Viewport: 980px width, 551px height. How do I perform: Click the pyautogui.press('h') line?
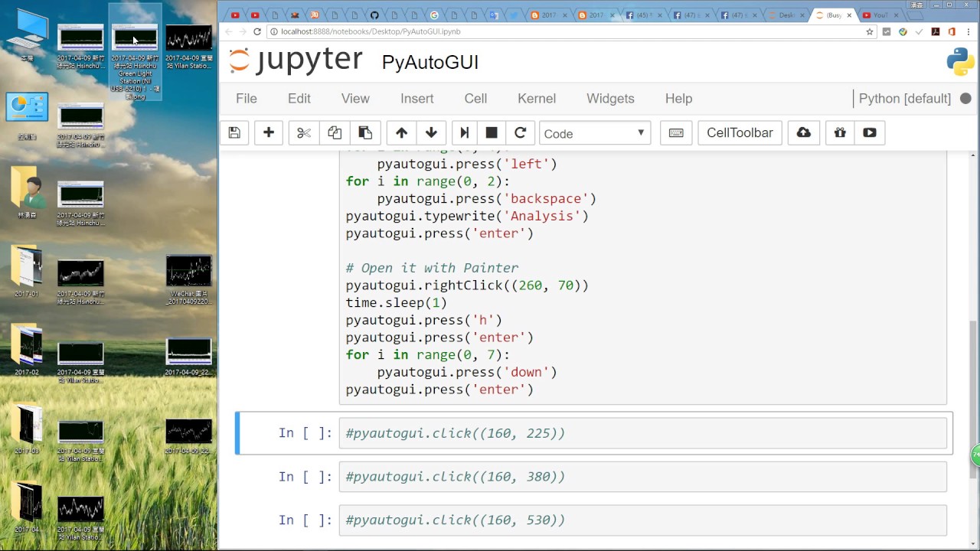click(x=423, y=320)
